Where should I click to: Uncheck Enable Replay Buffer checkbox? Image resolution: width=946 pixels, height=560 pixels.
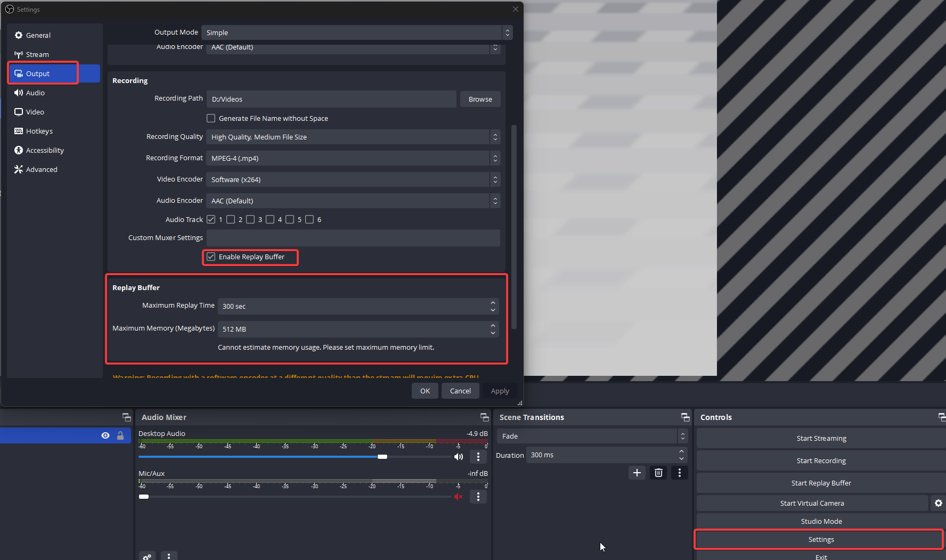tap(211, 257)
